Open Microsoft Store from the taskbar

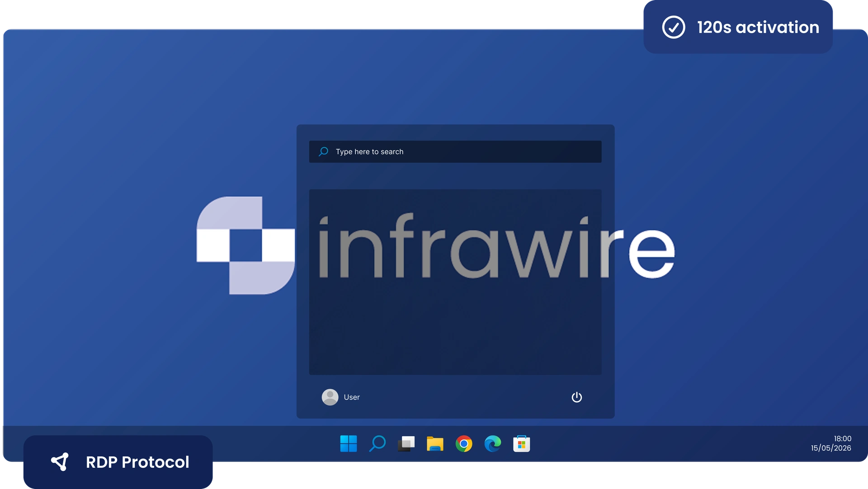[x=522, y=444]
